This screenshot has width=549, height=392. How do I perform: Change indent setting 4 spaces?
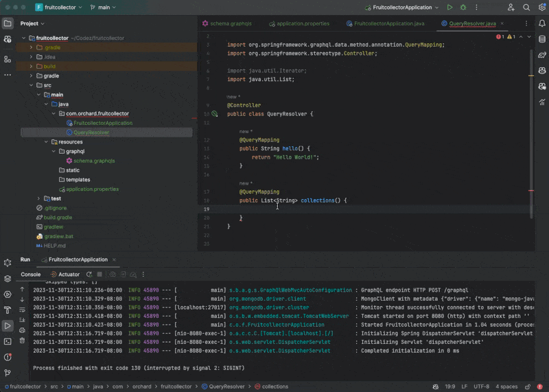point(506,387)
